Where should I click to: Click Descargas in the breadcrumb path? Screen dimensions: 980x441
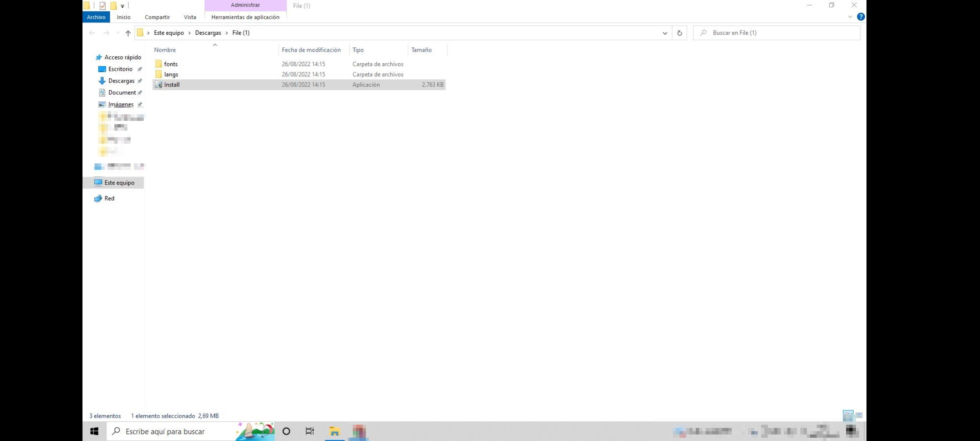208,33
